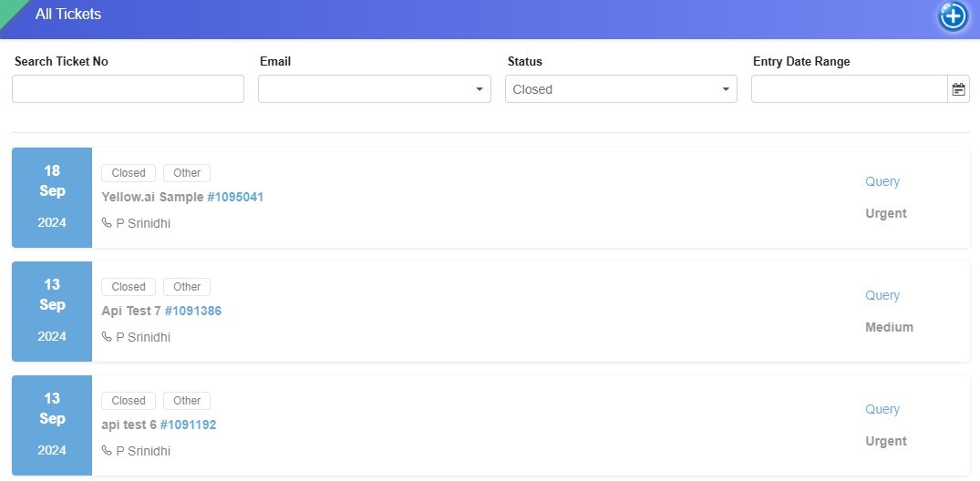
Task: Click Other tag on api test 6 ticket
Action: point(187,401)
